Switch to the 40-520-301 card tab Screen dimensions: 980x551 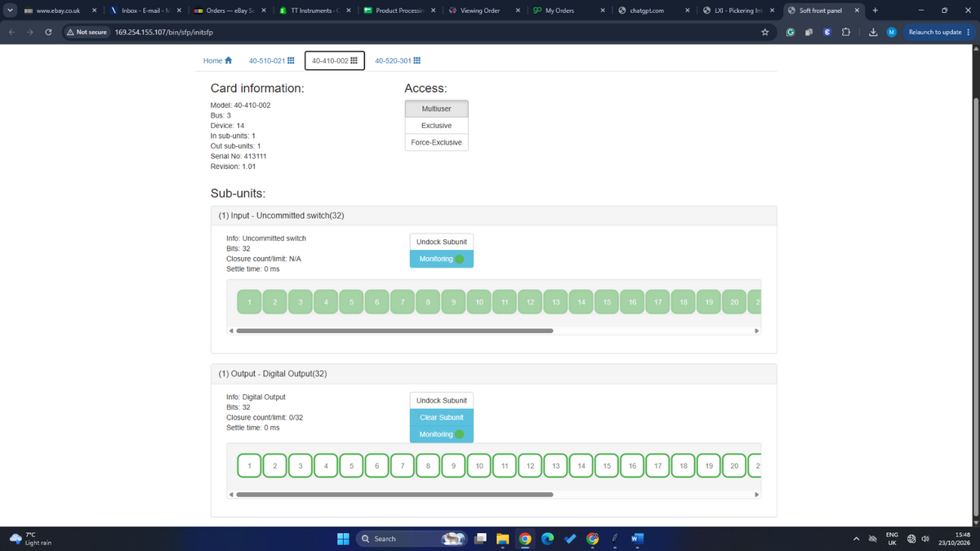coord(398,61)
